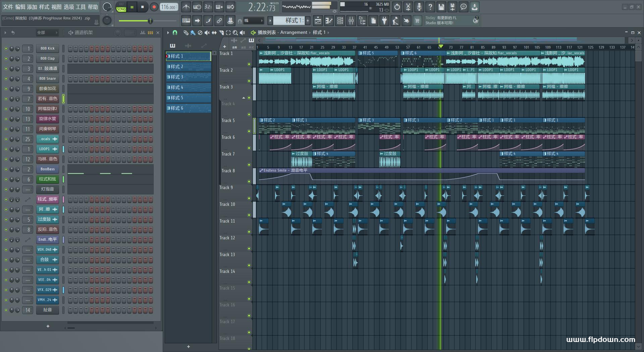
Task: Mute the 808 Kick channel
Action: [6, 49]
